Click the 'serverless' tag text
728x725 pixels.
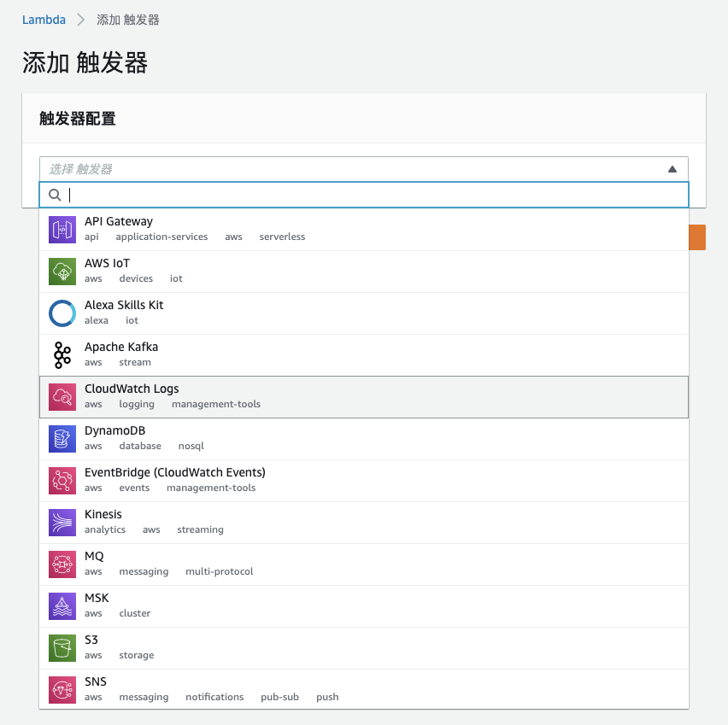[282, 237]
